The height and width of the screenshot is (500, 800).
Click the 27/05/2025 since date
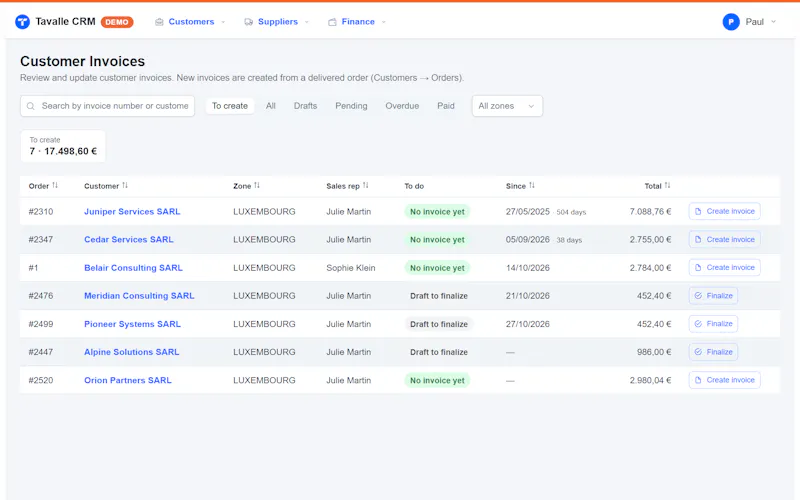point(528,212)
